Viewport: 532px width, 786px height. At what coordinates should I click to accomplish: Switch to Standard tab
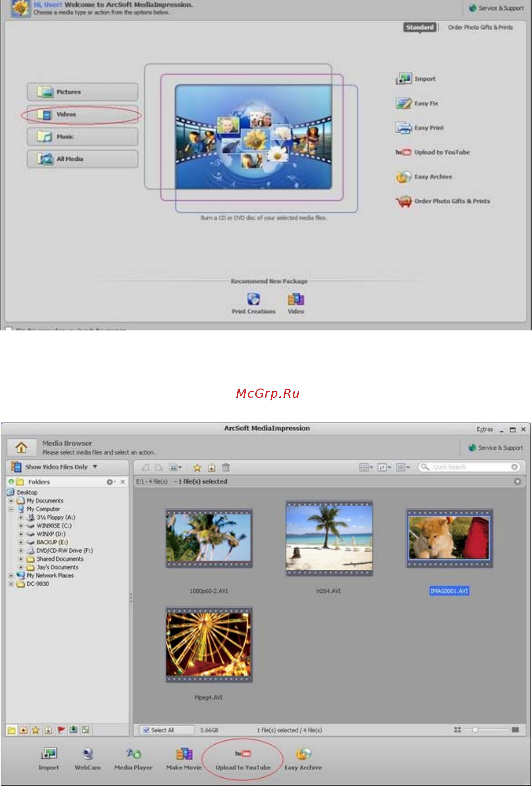click(x=420, y=27)
